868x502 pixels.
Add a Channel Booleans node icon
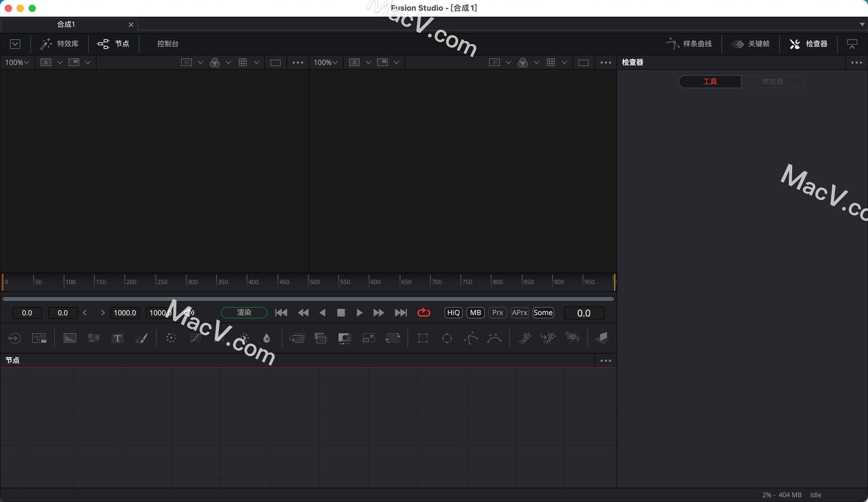point(321,338)
